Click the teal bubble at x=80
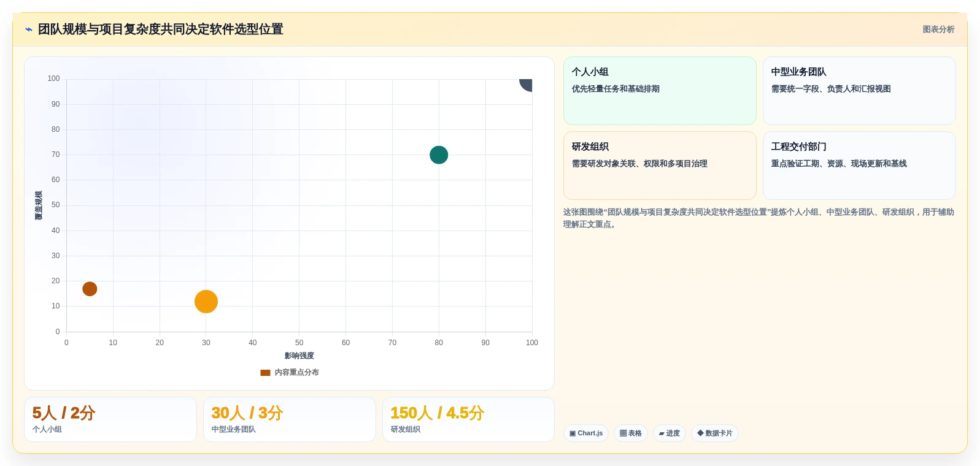Image resolution: width=980 pixels, height=466 pixels. pyautogui.click(x=439, y=155)
